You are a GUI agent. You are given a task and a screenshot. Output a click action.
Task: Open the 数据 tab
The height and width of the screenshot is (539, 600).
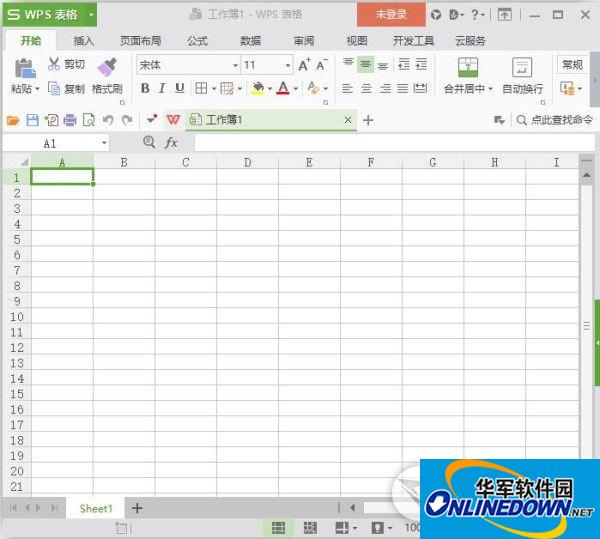(x=251, y=41)
